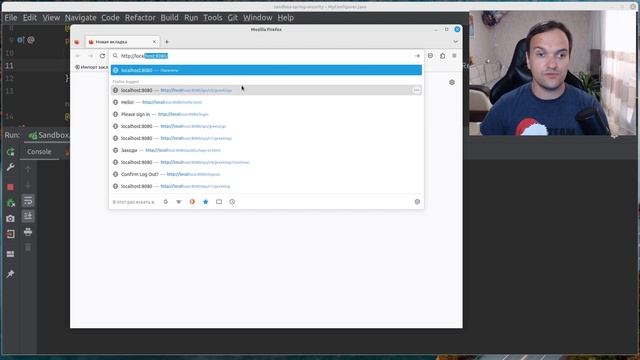Screen dimensions: 640x360
Task: Choose the first localhost:8080 suggestion under Firefox Suggest
Action: (x=266, y=90)
